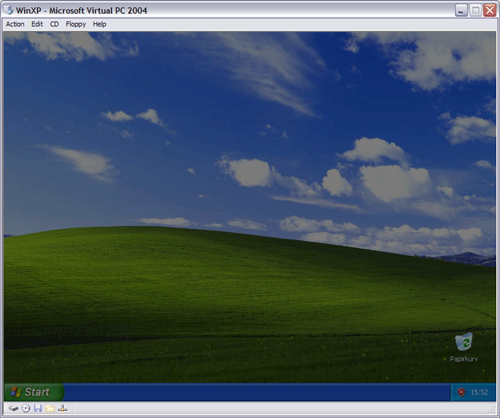Viewport: 500px width, 418px height.
Task: Click the window resize grip corner
Action: 493,409
